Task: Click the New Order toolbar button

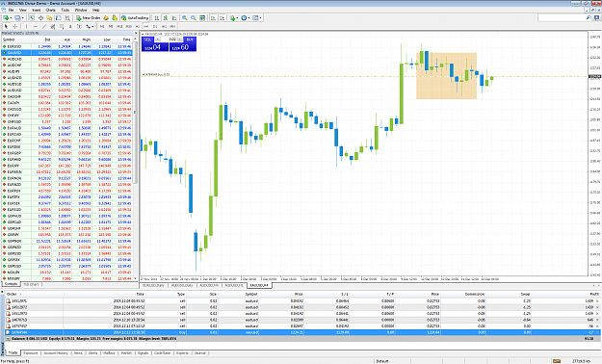Action: (88, 17)
